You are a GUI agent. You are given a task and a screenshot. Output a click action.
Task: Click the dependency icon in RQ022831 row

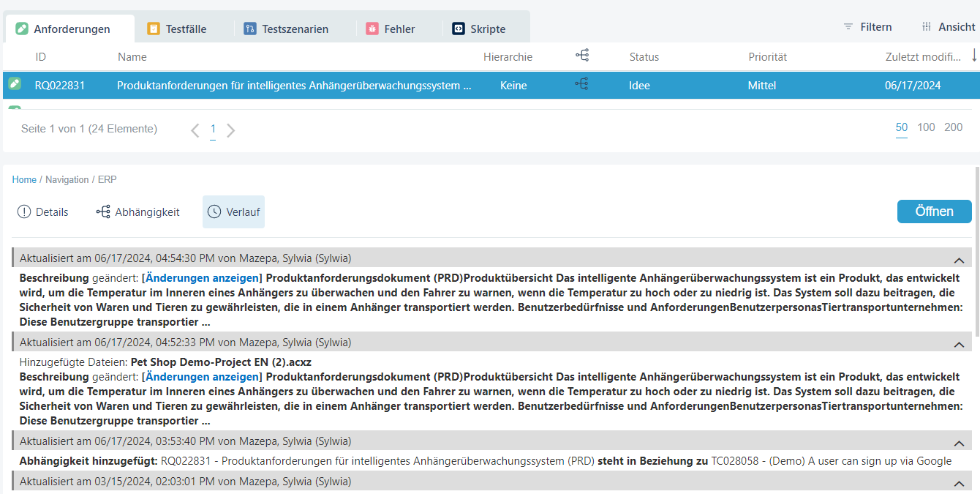point(581,85)
